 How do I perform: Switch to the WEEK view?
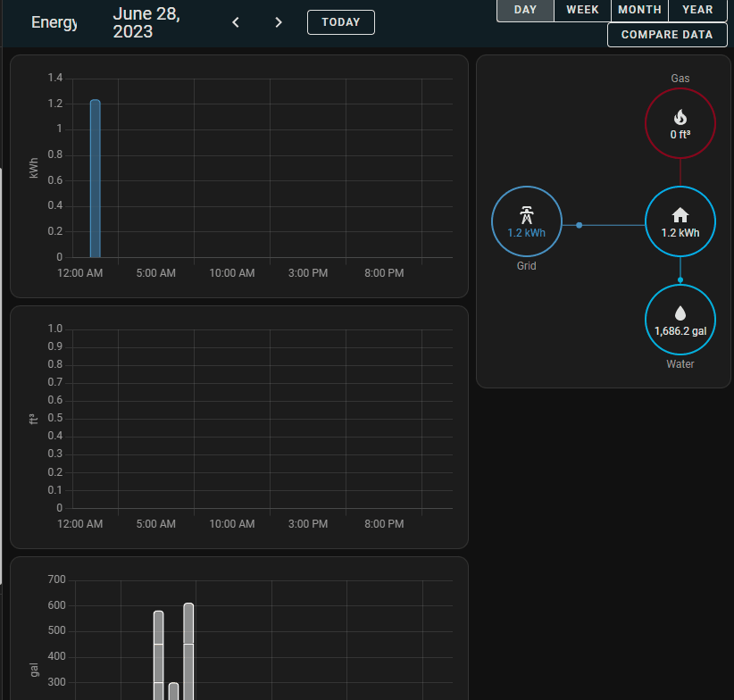click(581, 10)
